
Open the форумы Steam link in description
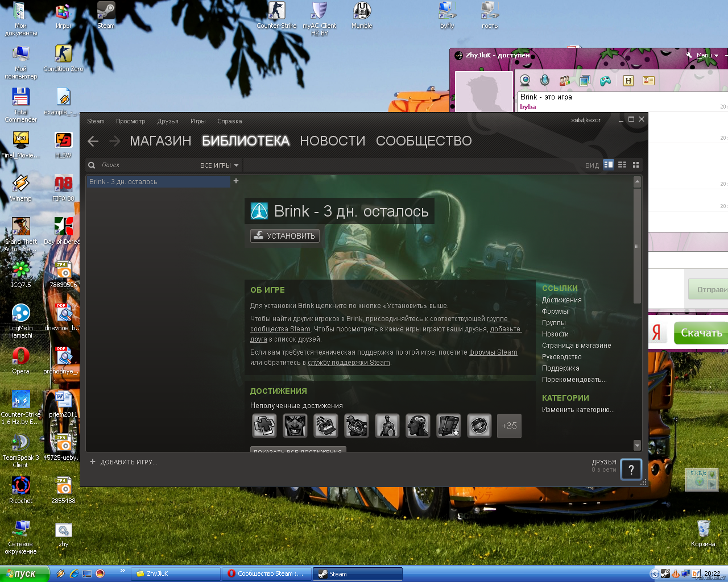point(493,352)
